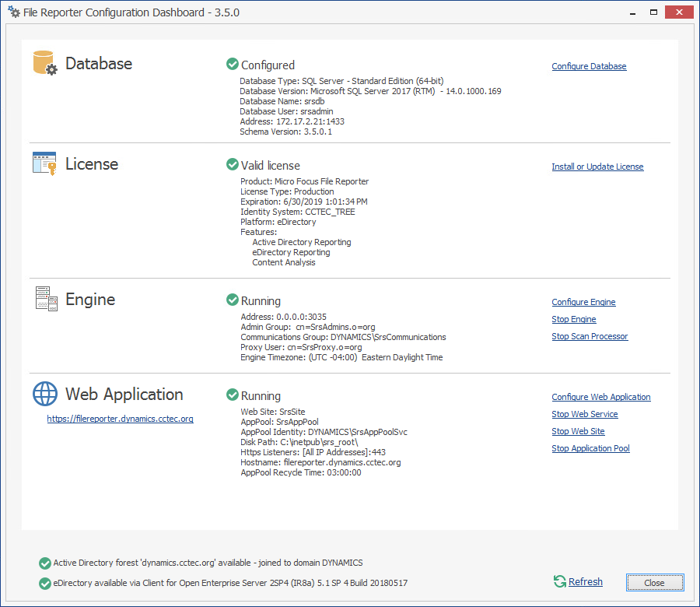700x607 pixels.
Task: Click the Valid license green checkmark
Action: [232, 164]
